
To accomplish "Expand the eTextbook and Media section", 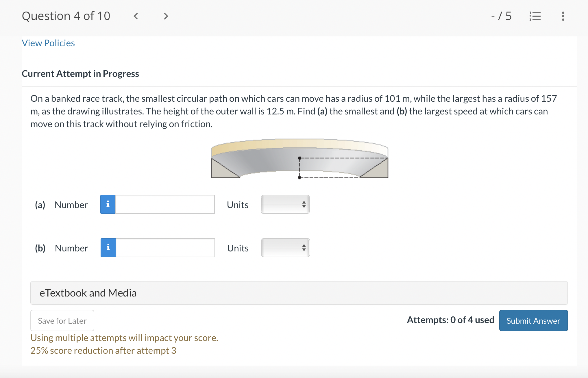I will coord(299,293).
